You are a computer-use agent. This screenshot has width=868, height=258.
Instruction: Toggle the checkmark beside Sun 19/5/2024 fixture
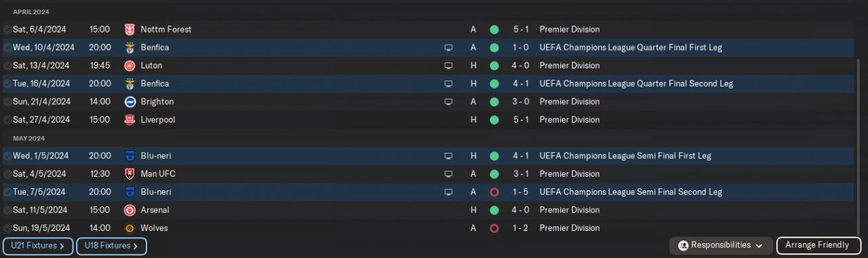coord(7,228)
